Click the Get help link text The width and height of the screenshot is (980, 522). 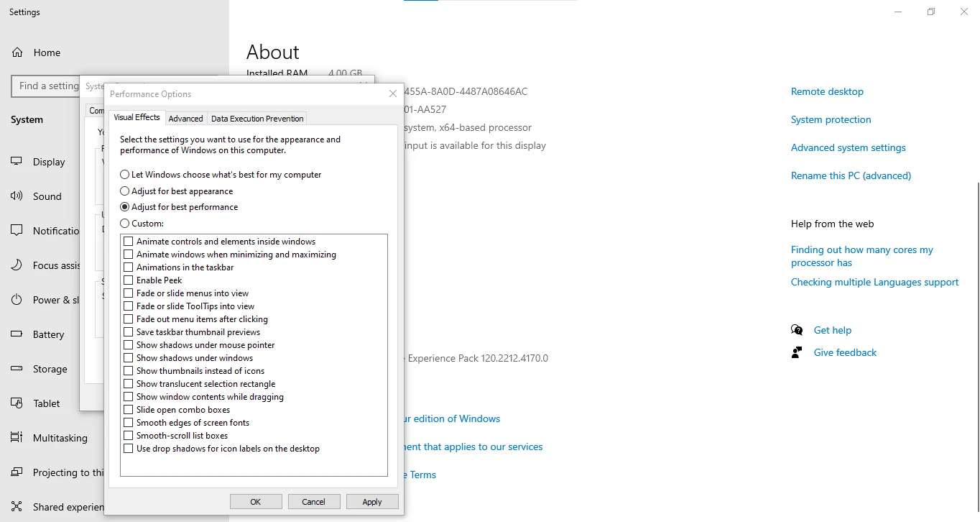click(x=833, y=330)
